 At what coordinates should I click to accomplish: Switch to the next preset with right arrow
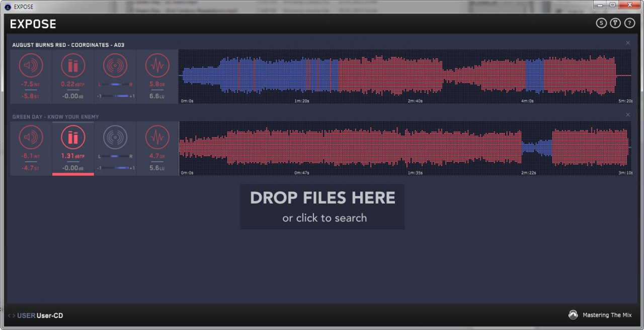(14, 316)
